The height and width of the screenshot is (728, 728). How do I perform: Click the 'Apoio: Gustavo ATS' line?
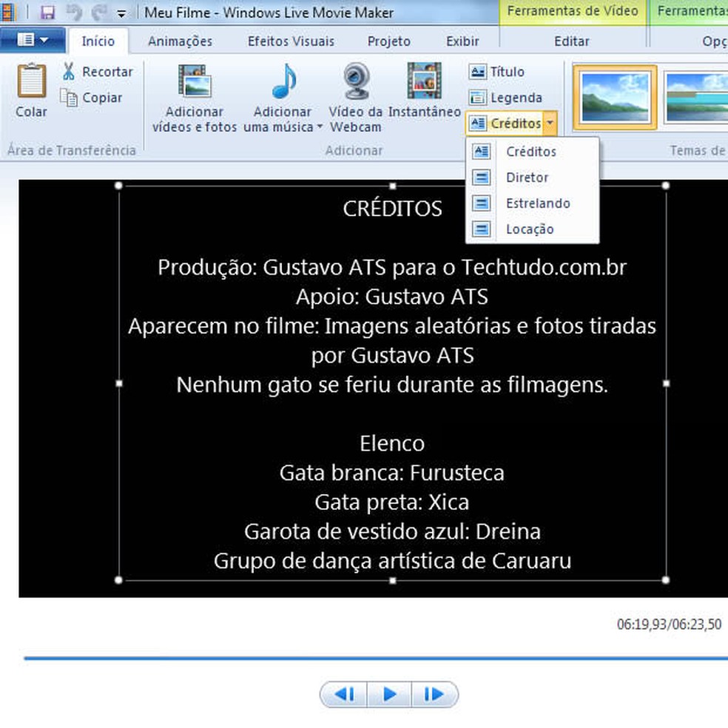pos(392,297)
